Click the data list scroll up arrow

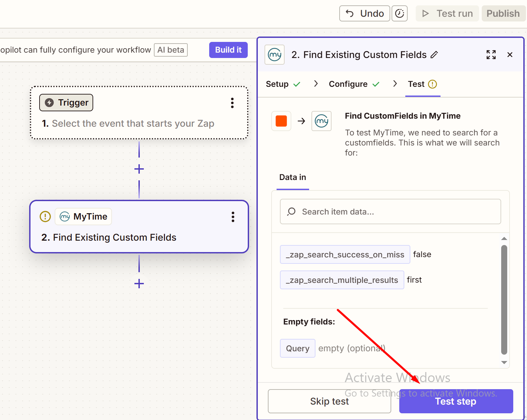(x=504, y=239)
